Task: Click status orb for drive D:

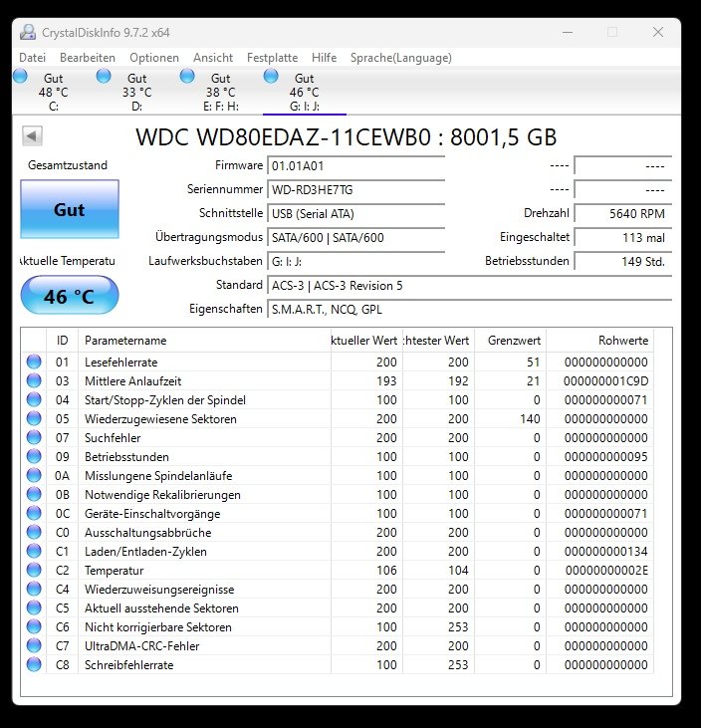Action: tap(104, 76)
